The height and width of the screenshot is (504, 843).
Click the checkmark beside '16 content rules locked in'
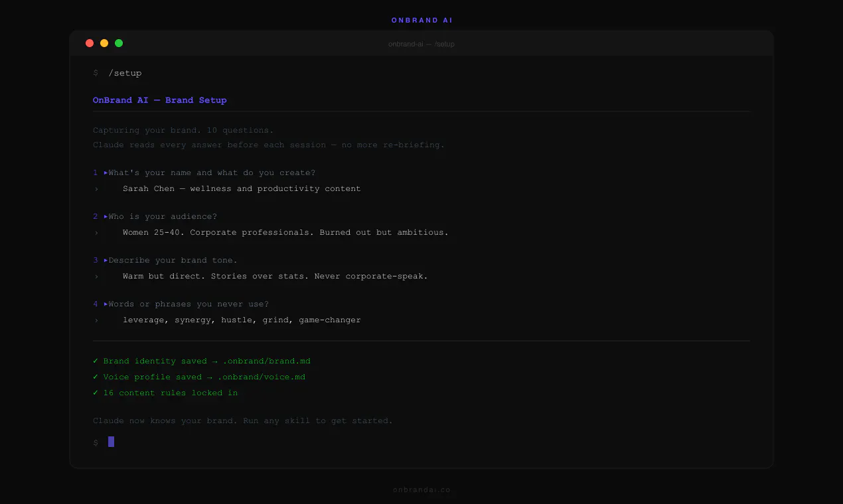coord(96,393)
